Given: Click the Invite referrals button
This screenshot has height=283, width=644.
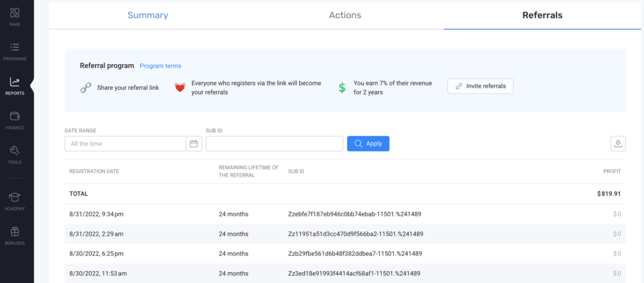Looking at the screenshot, I should (480, 86).
